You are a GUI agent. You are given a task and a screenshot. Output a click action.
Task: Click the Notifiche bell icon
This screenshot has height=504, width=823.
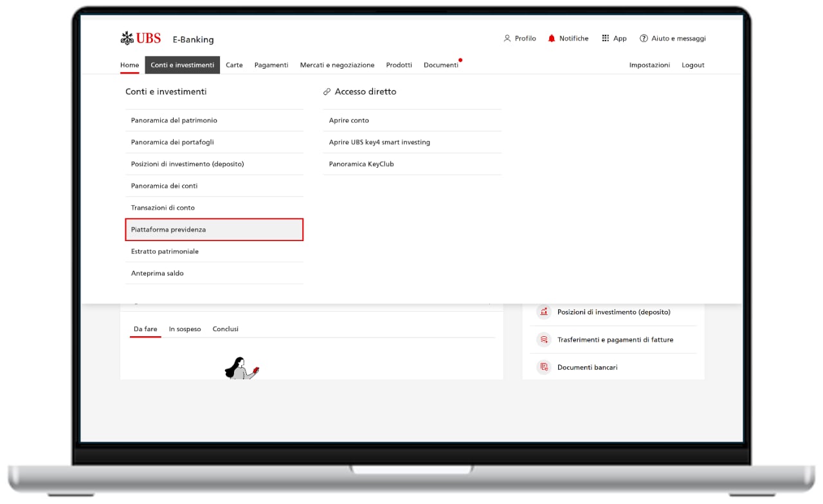point(551,39)
